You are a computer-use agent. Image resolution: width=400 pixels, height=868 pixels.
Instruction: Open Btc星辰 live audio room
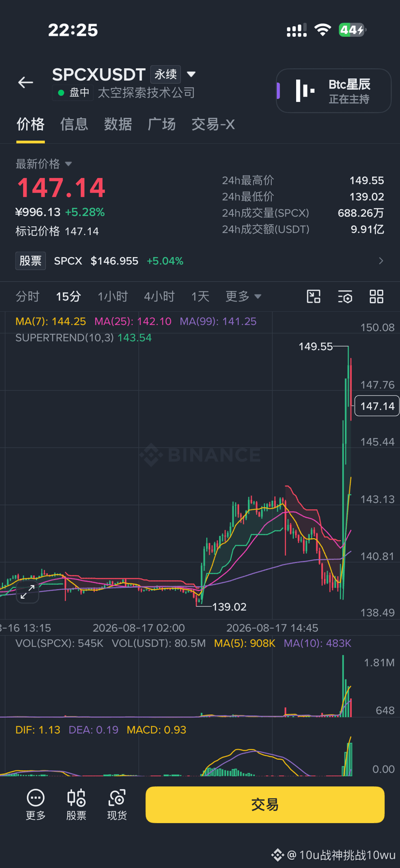334,91
